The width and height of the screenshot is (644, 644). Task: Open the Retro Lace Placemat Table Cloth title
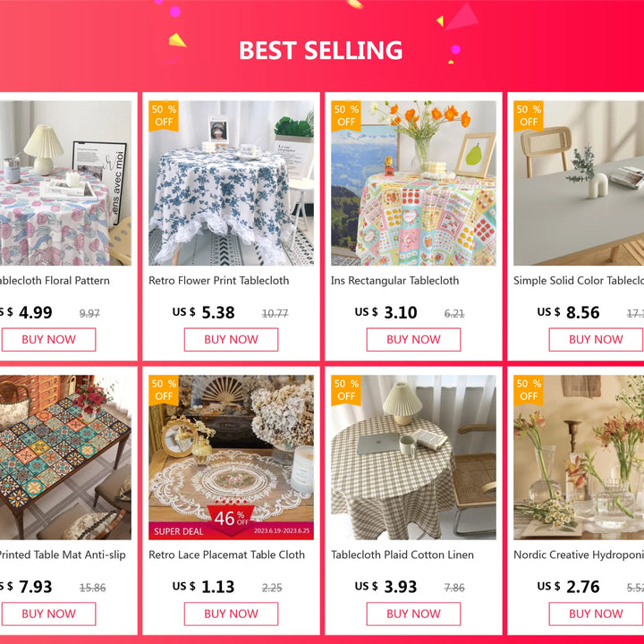[226, 555]
